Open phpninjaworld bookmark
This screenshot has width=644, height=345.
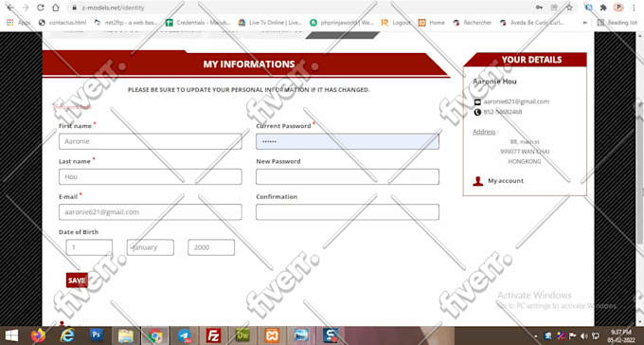click(342, 23)
